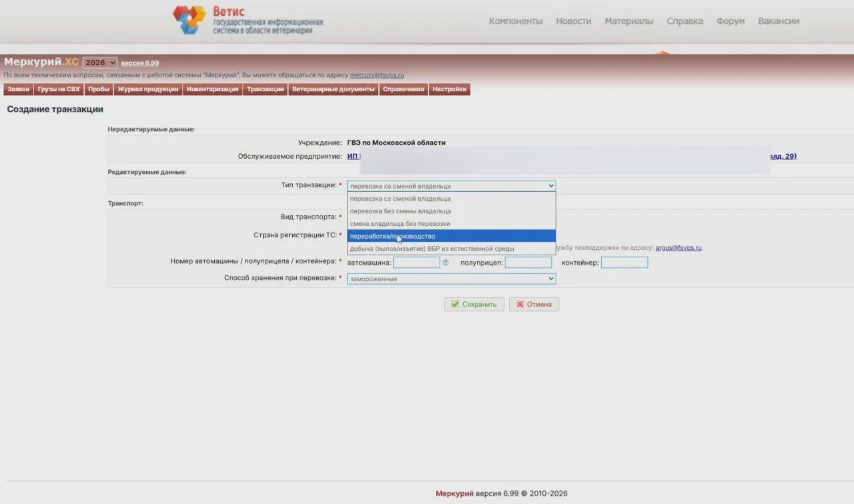854x504 pixels.
Task: Open the Заявки tab
Action: pos(19,89)
